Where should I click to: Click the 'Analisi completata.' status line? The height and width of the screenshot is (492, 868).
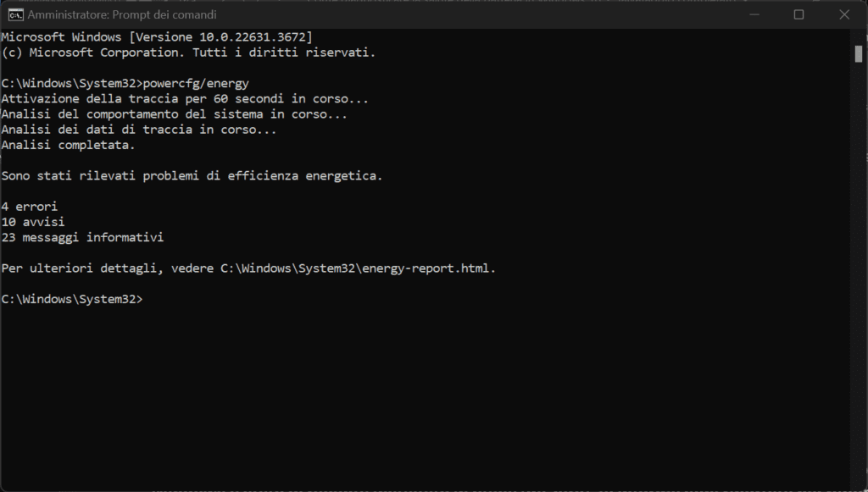pos(68,145)
